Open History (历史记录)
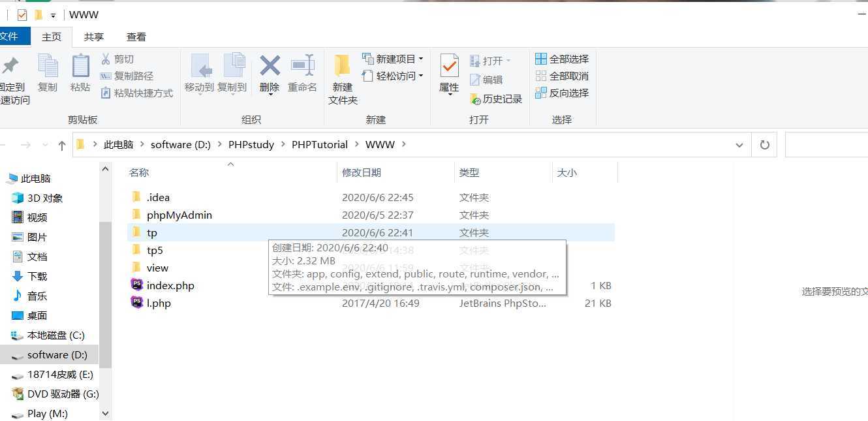This screenshot has height=421, width=868. [496, 99]
